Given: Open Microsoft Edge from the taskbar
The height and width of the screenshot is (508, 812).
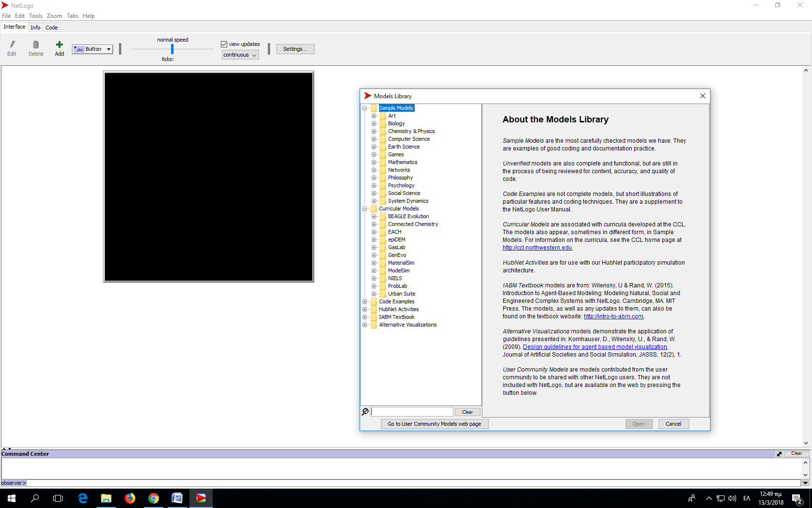Looking at the screenshot, I should (x=83, y=498).
